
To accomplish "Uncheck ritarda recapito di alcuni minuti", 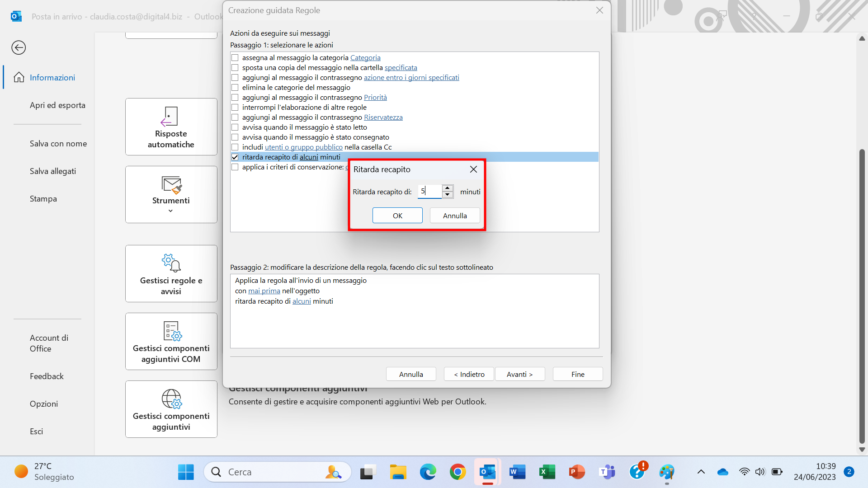I will (x=235, y=157).
